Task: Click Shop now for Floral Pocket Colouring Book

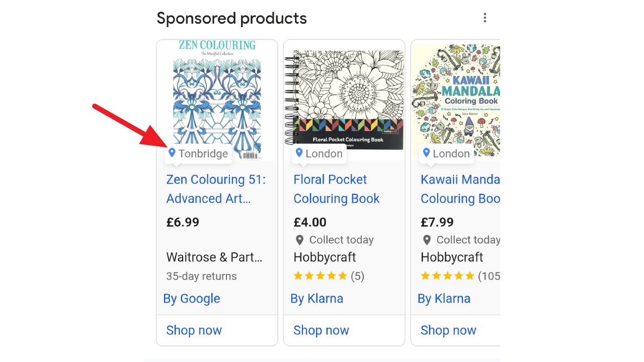Action: (x=321, y=330)
